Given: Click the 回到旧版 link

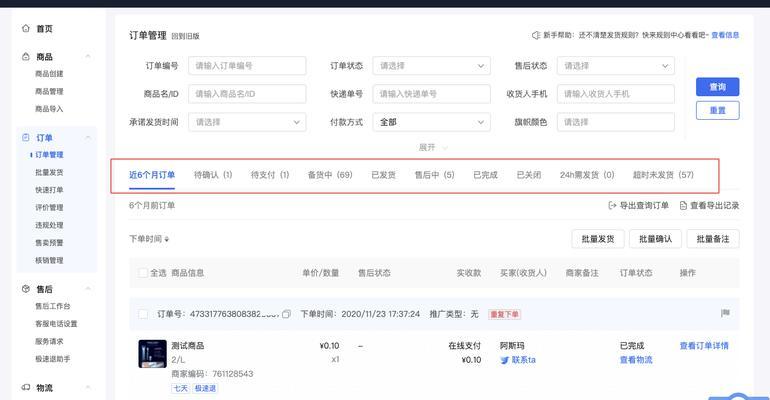Looking at the screenshot, I should 185,36.
